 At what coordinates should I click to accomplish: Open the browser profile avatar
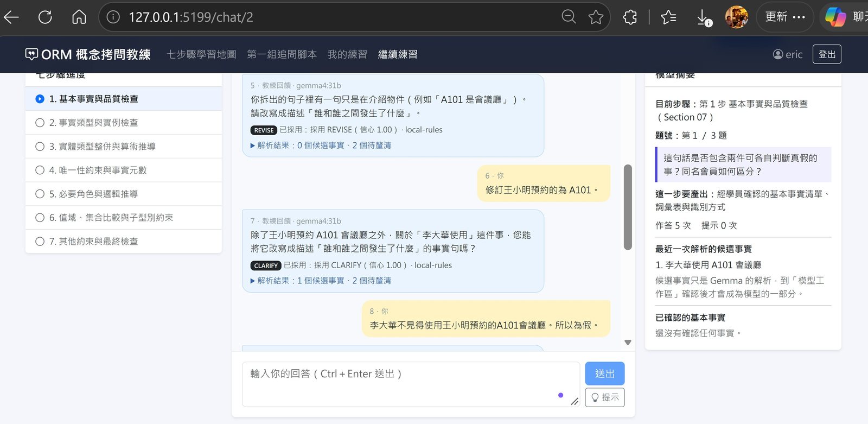click(736, 17)
